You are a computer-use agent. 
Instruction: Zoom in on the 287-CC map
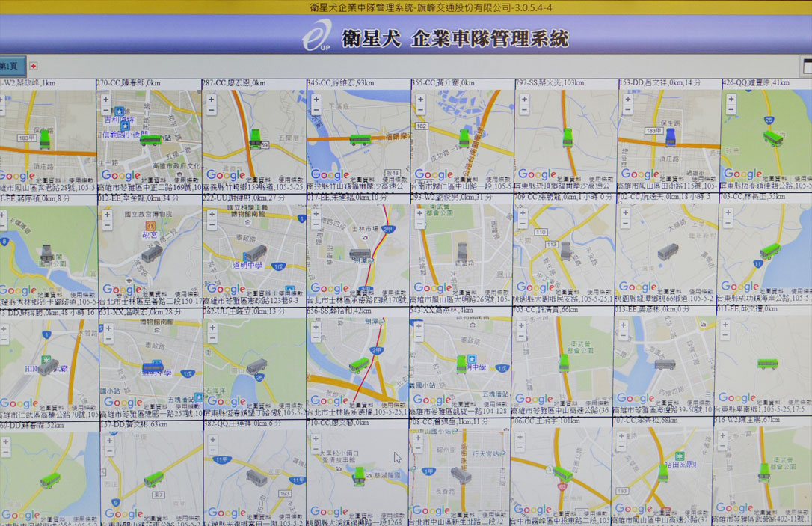click(212, 100)
